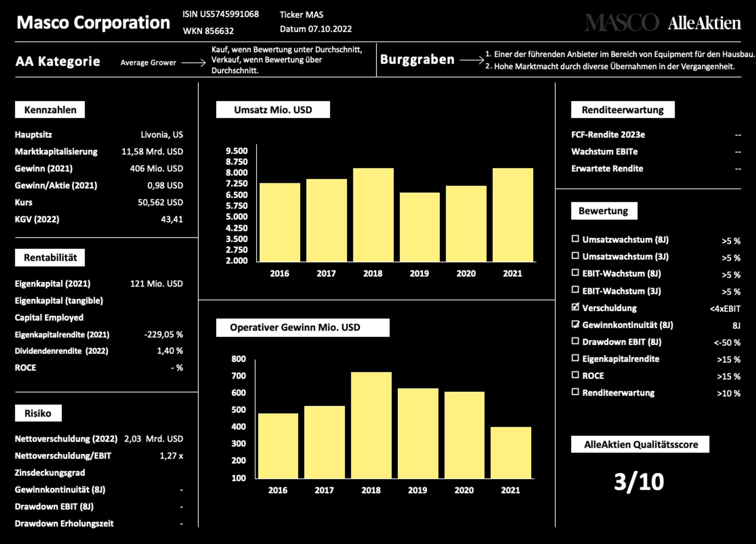Image resolution: width=756 pixels, height=544 pixels.
Task: Check the EBIT-Wachstum (8J) box
Action: (x=575, y=273)
